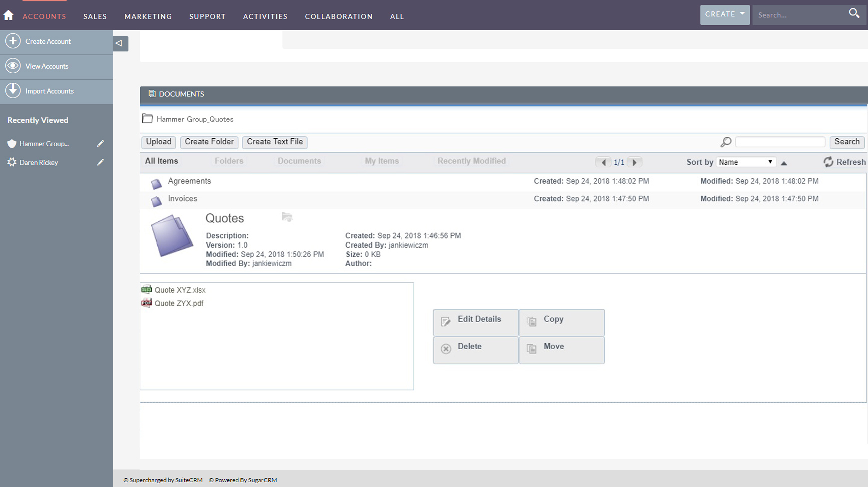Focus the documents search input field
Viewport: 868px width, 487px height.
tap(780, 142)
